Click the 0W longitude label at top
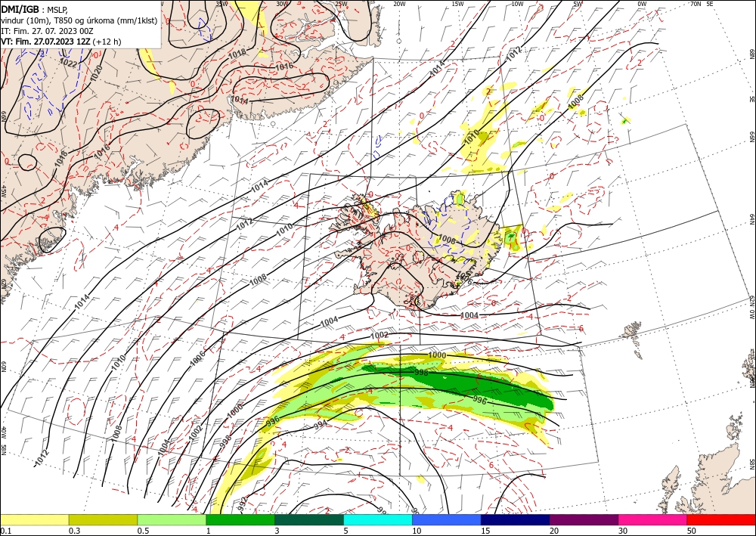Image resolution: width=756 pixels, height=536 pixels. tap(642, 3)
